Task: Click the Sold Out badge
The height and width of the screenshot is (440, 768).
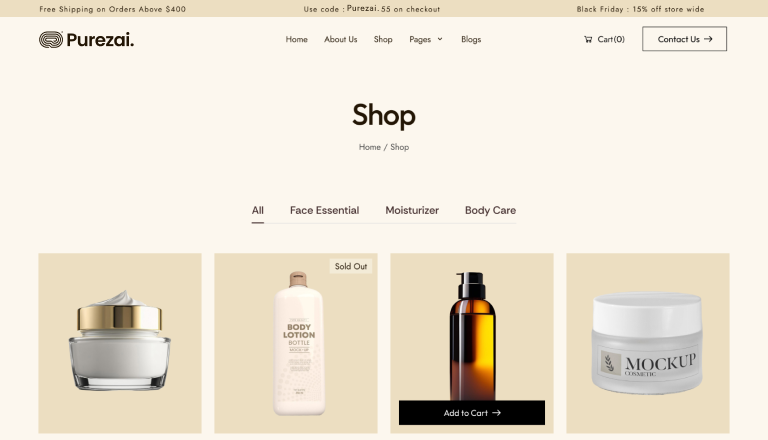Action: 351,266
